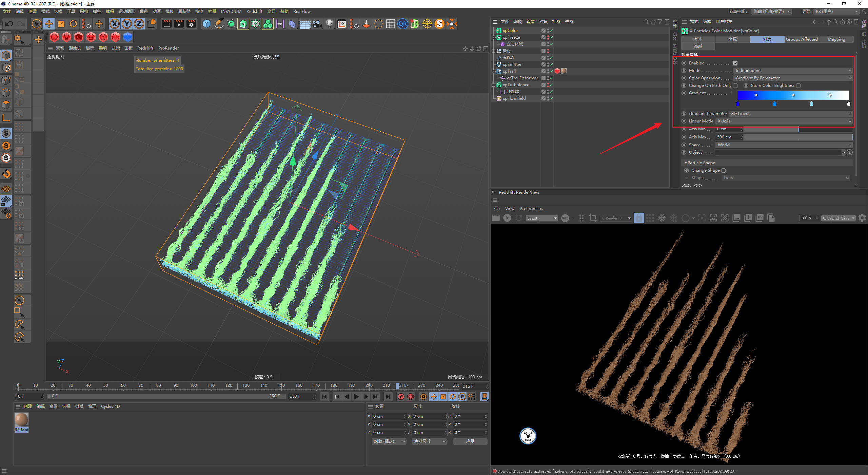Switch to Groups Affected tab
The height and width of the screenshot is (475, 868).
click(802, 39)
